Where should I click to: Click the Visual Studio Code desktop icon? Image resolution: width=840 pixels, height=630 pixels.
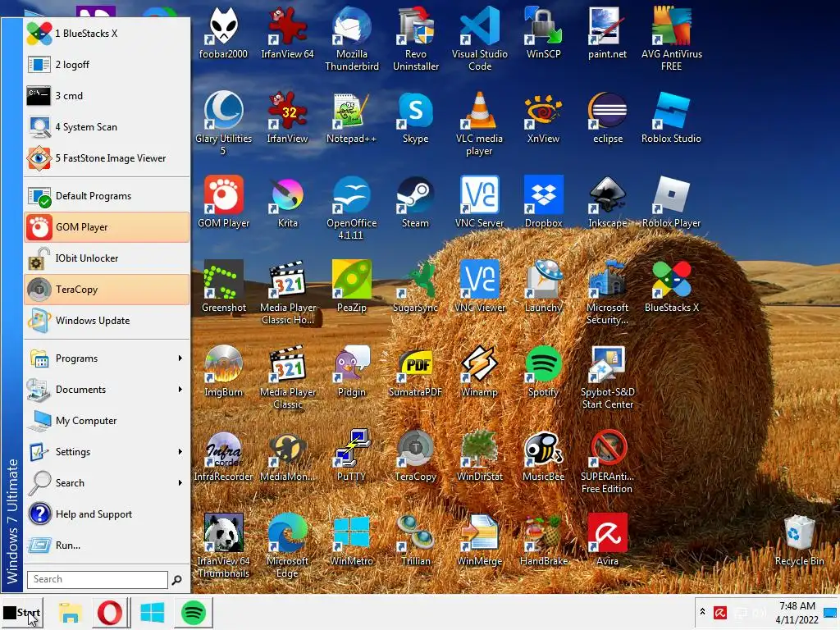click(x=479, y=39)
